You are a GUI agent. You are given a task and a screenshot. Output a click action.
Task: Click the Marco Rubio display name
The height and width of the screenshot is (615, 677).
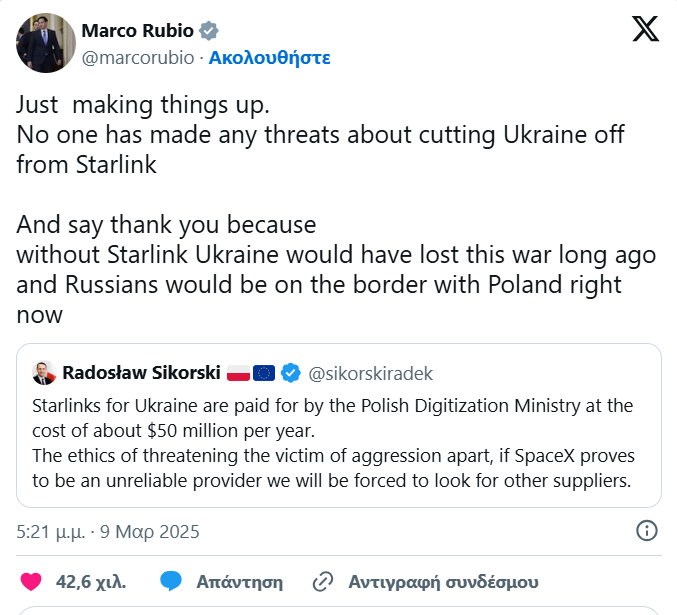click(137, 30)
